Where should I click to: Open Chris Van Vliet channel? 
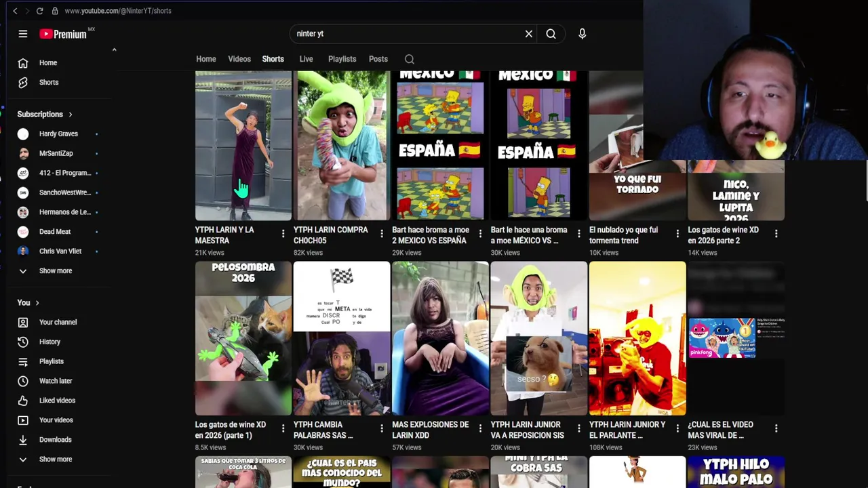point(60,251)
